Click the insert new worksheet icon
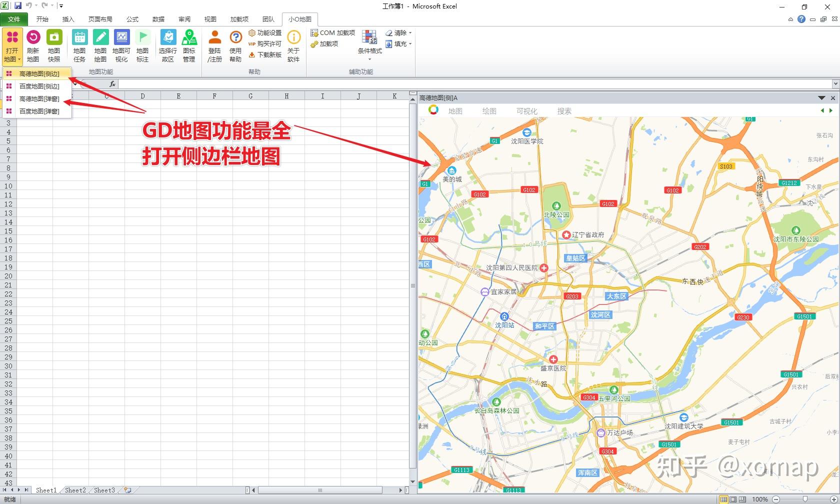Viewport: 840px width, 504px height. [x=128, y=490]
